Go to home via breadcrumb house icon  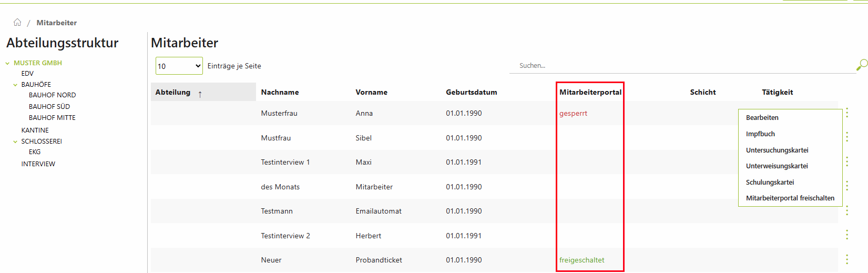pyautogui.click(x=17, y=22)
